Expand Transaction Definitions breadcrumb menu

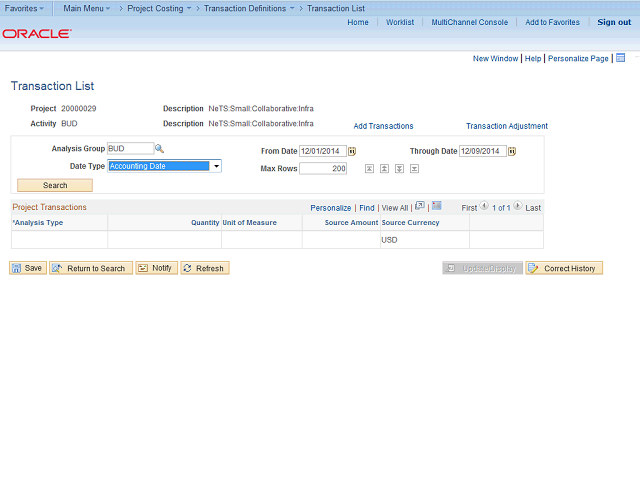click(x=249, y=8)
